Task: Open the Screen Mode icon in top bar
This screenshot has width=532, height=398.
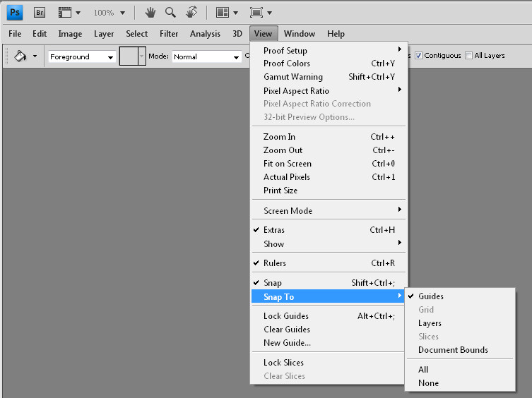Action: pyautogui.click(x=256, y=13)
